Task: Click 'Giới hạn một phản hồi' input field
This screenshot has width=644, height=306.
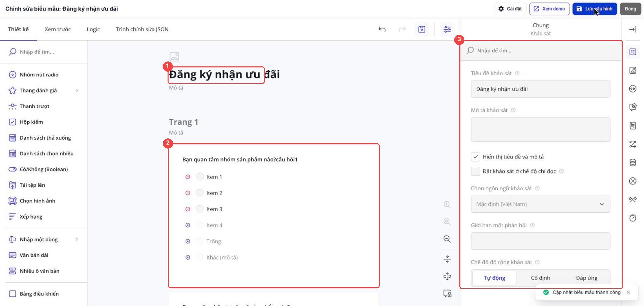Action: coord(540,241)
